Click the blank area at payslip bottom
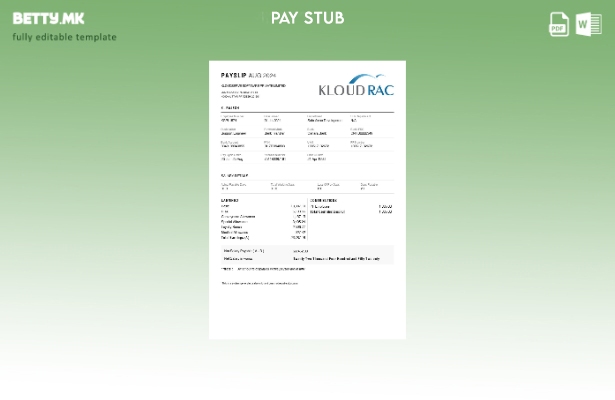 (x=307, y=315)
